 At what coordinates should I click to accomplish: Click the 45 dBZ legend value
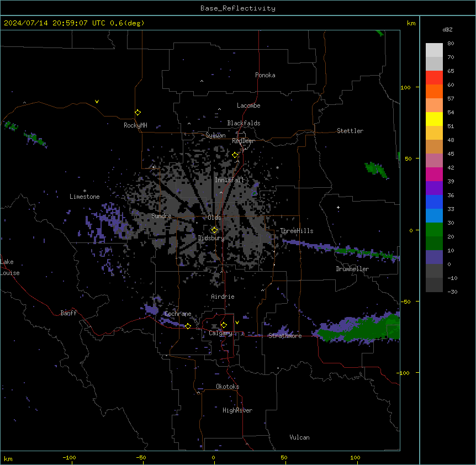(451, 154)
